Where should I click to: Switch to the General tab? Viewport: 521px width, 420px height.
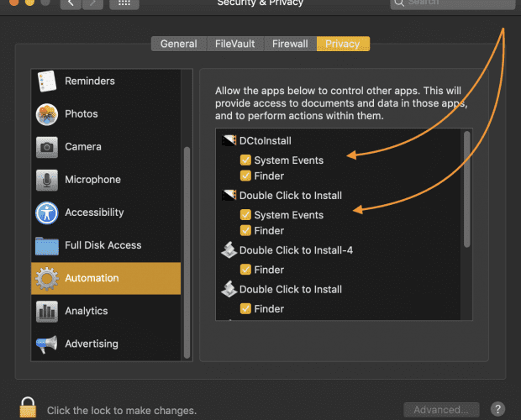tap(179, 44)
